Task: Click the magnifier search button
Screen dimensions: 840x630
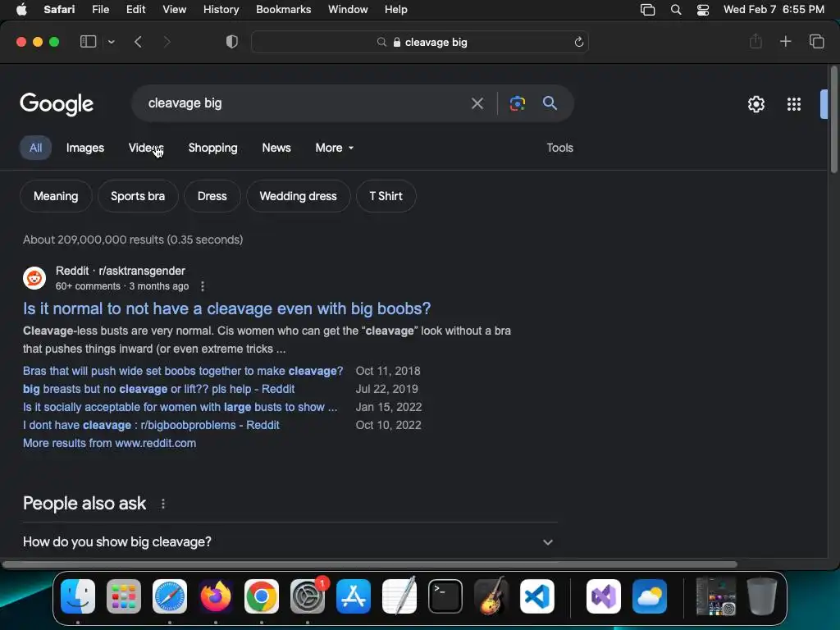Action: pos(550,103)
